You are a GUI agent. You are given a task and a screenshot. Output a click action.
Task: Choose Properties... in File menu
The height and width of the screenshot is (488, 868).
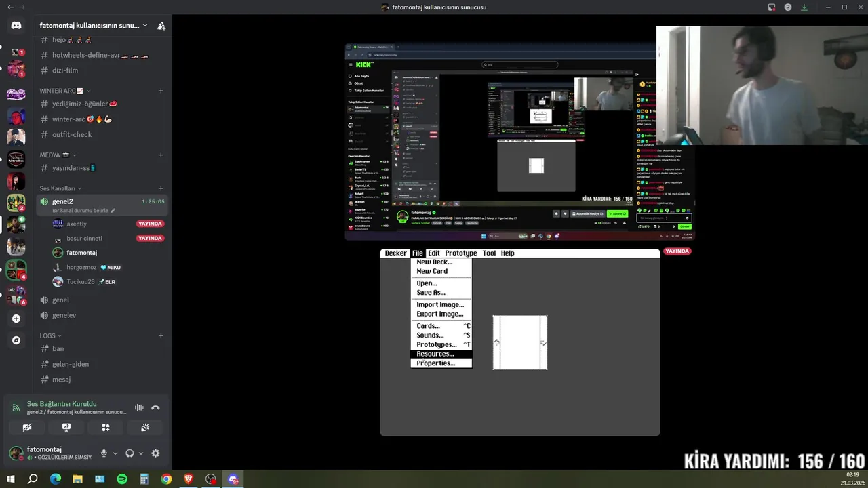[x=441, y=363]
